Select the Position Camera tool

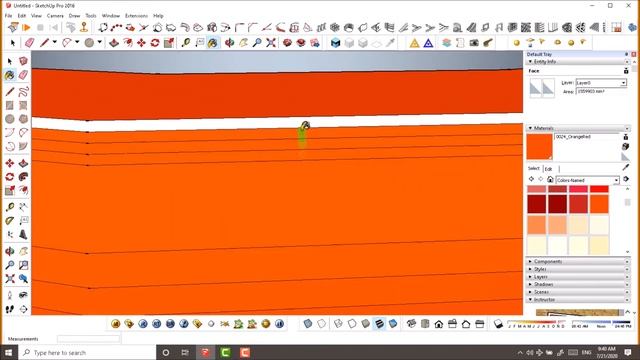point(10,295)
